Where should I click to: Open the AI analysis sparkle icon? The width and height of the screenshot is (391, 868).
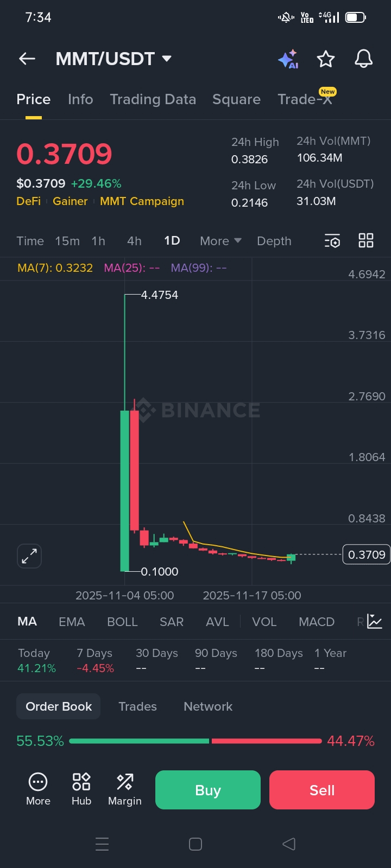click(x=288, y=59)
